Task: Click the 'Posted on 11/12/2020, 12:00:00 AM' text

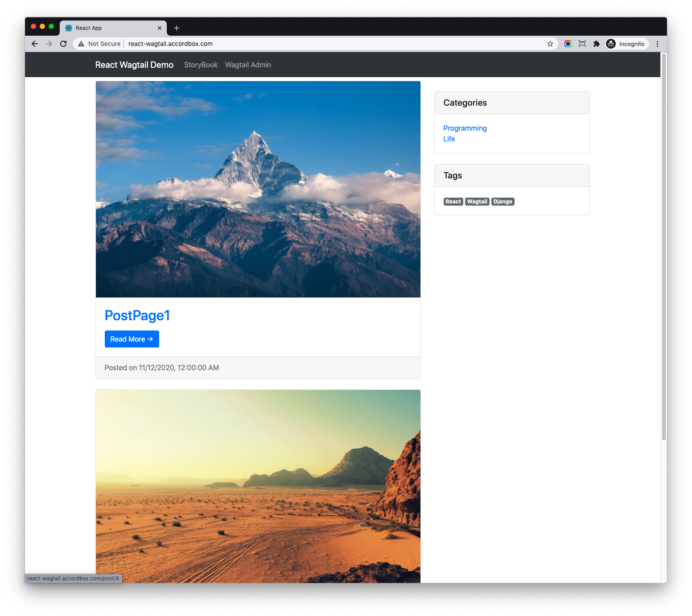Action: coord(161,368)
